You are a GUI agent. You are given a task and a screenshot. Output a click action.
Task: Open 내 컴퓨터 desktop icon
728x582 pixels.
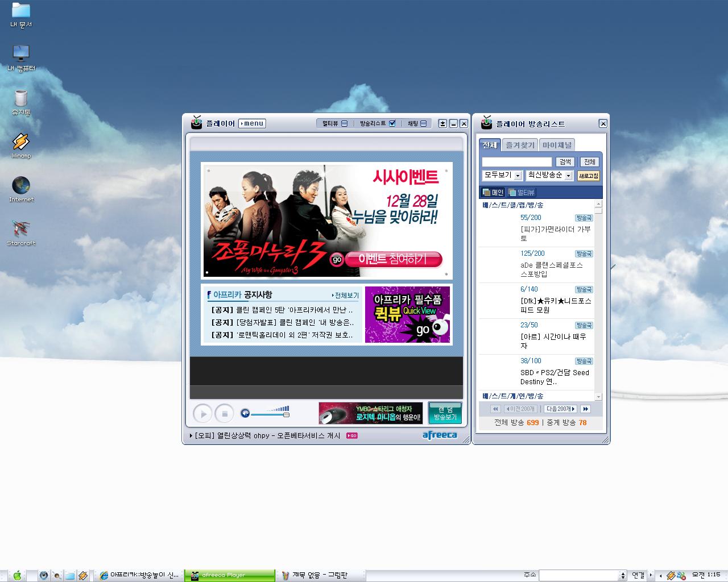point(21,59)
